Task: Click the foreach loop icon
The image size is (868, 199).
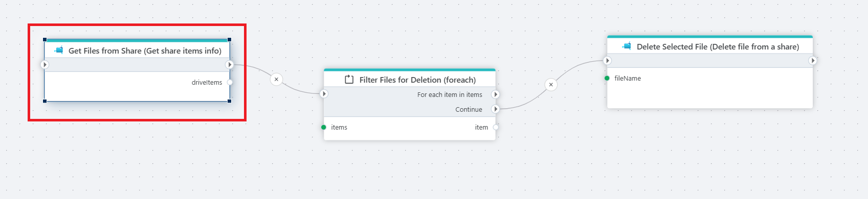Action: (x=349, y=80)
